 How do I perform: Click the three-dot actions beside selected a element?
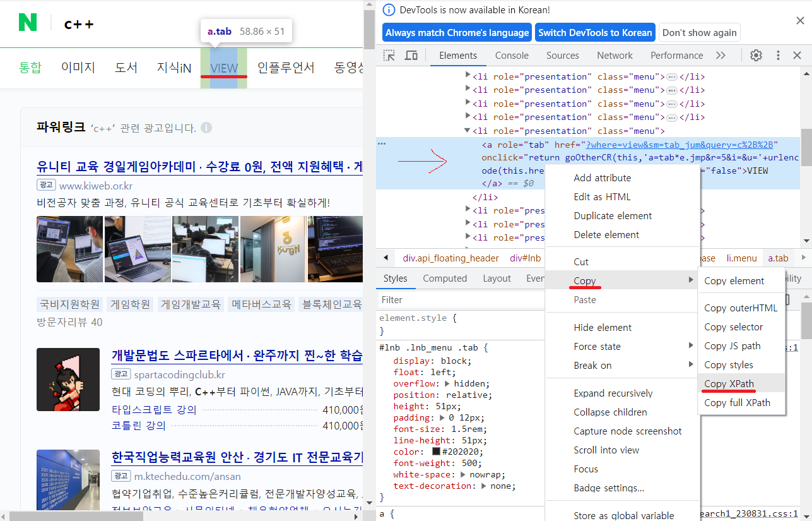point(382,144)
